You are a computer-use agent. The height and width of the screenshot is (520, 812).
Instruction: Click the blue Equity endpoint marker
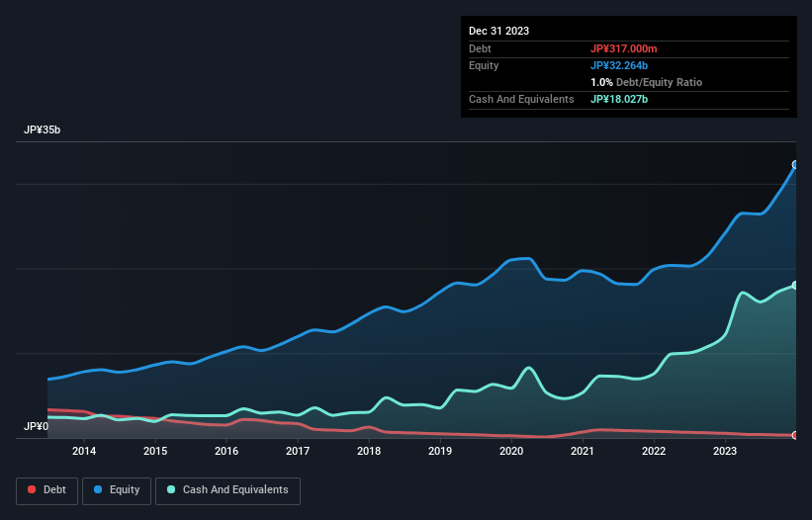[x=795, y=165]
